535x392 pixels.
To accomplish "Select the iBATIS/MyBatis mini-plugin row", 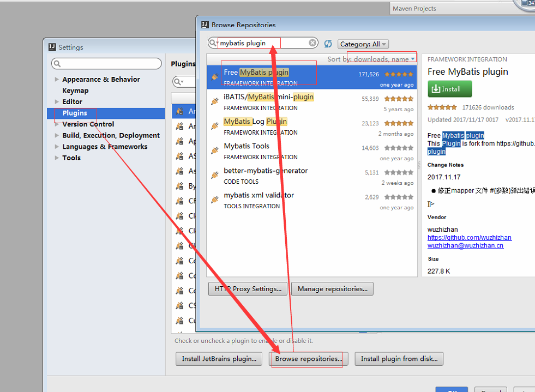I will point(312,102).
